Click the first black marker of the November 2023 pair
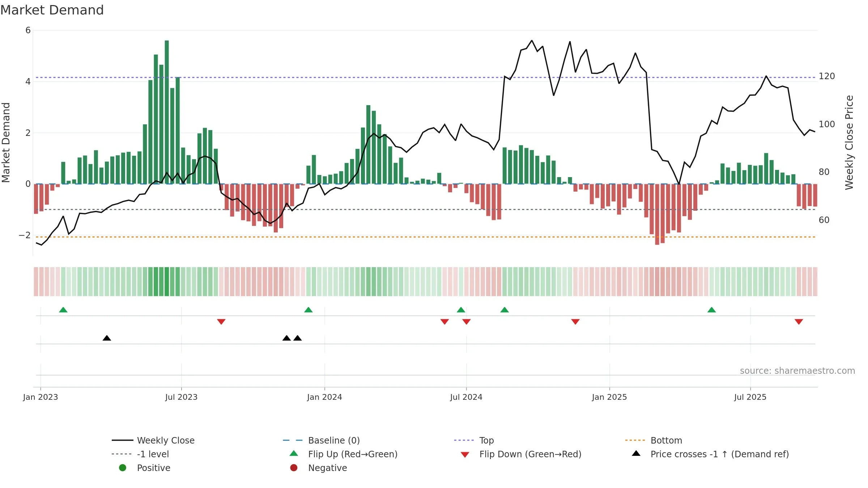The width and height of the screenshot is (868, 488). pos(286,338)
